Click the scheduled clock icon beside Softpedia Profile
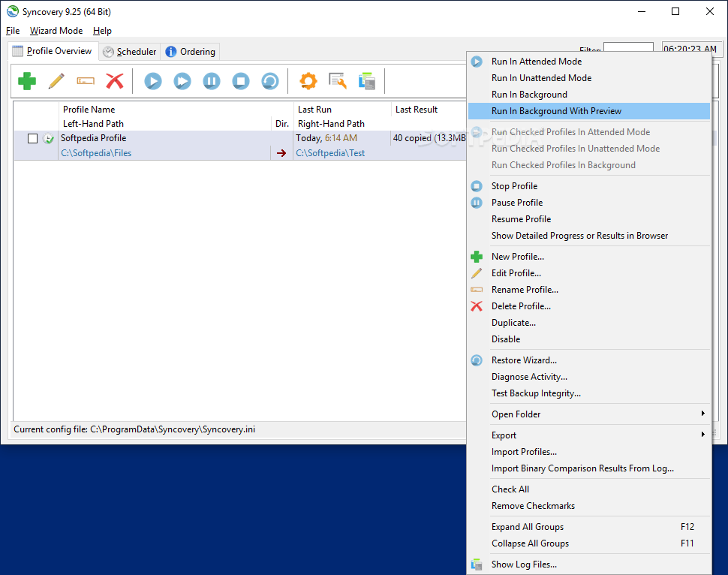This screenshot has width=728, height=575. coord(48,138)
